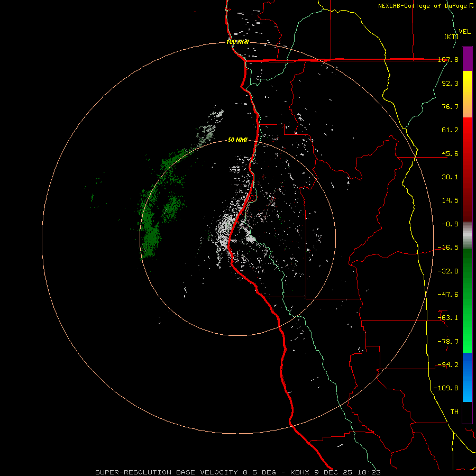Viewport: 476px width, 476px height.
Task: Click the -94.2 velocity scale value
Action: (x=448, y=365)
